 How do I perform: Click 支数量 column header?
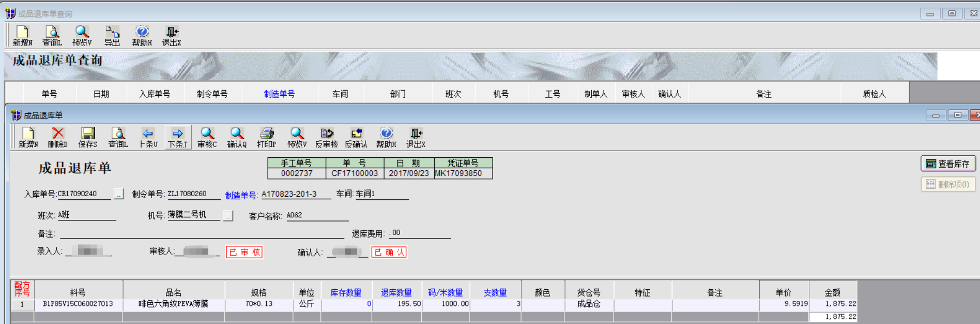click(x=495, y=292)
